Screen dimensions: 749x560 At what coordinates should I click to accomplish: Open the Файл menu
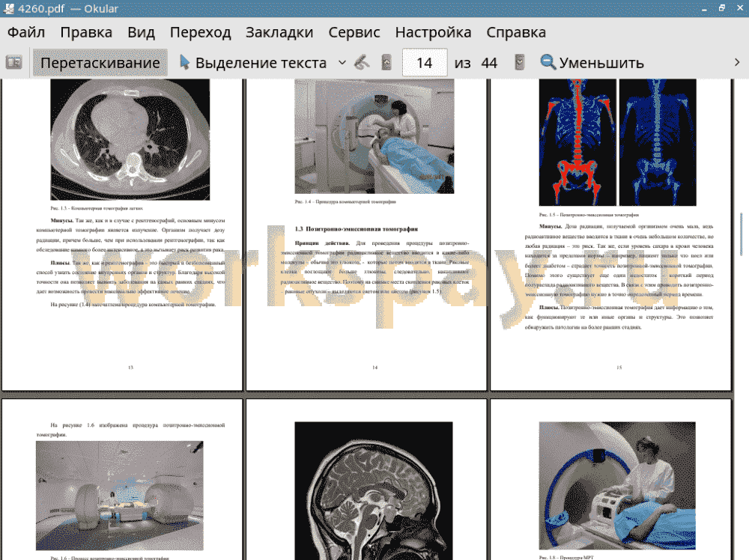coord(26,32)
